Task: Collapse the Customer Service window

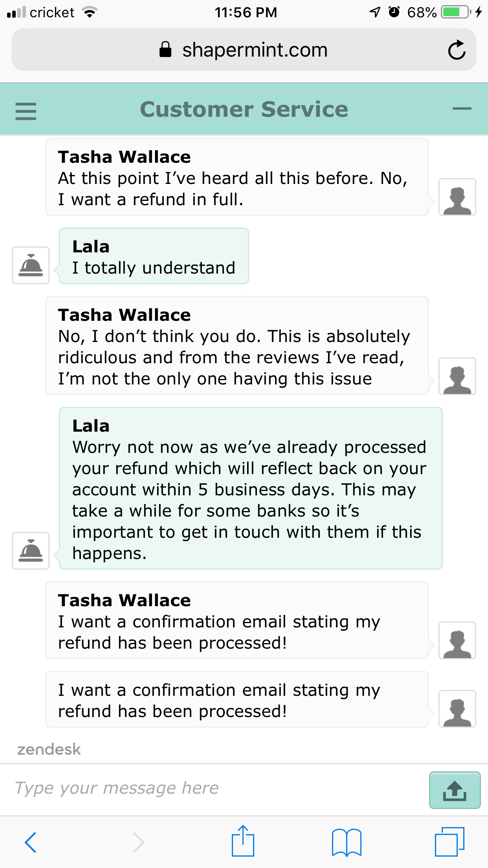Action: (462, 108)
